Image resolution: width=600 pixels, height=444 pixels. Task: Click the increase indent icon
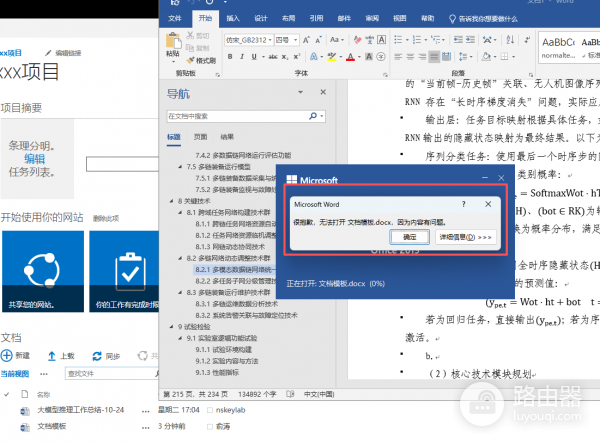tap(470, 40)
